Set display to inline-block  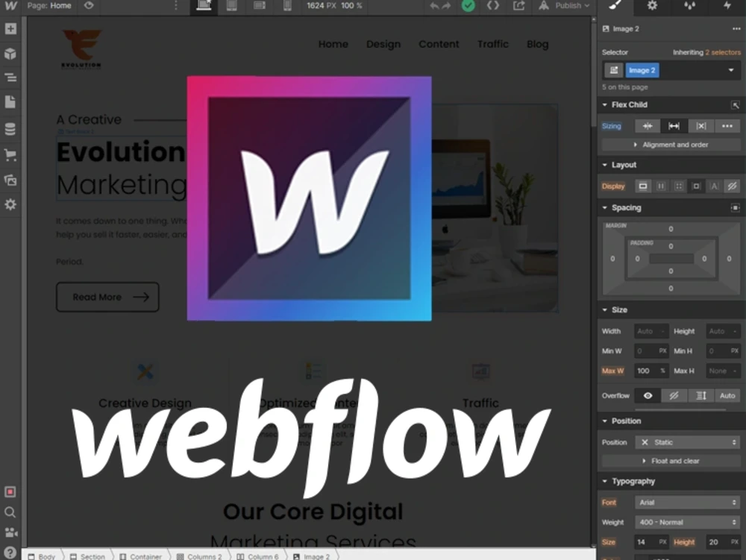coord(697,186)
